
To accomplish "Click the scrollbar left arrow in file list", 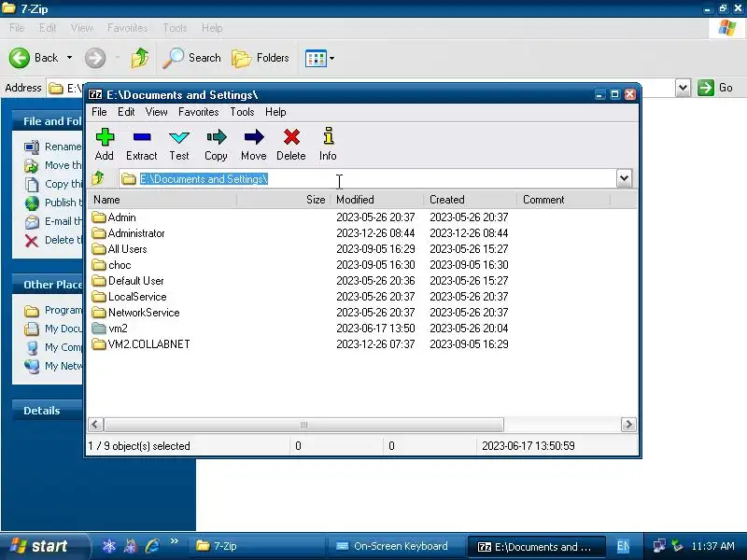I will (x=95, y=425).
